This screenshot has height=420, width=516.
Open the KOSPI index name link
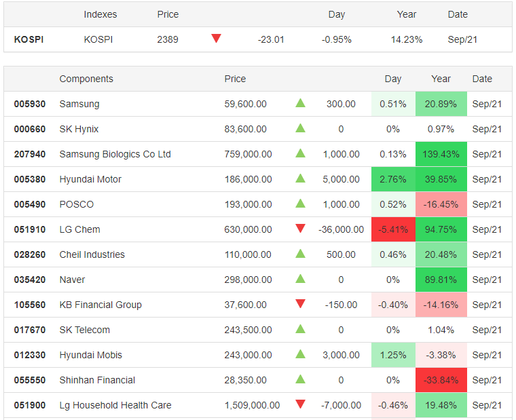(x=98, y=39)
